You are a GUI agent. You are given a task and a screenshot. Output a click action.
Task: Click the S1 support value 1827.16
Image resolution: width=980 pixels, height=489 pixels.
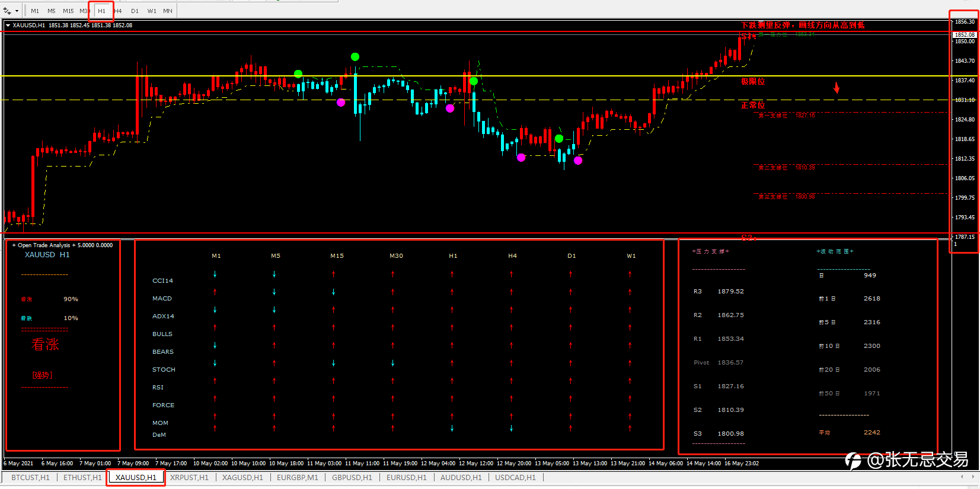pyautogui.click(x=730, y=386)
